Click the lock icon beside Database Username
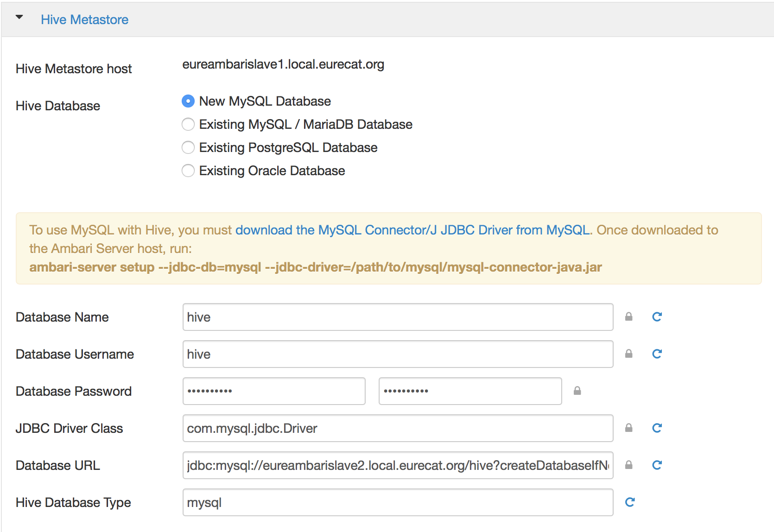Screen dimensions: 774x532 click(x=628, y=354)
